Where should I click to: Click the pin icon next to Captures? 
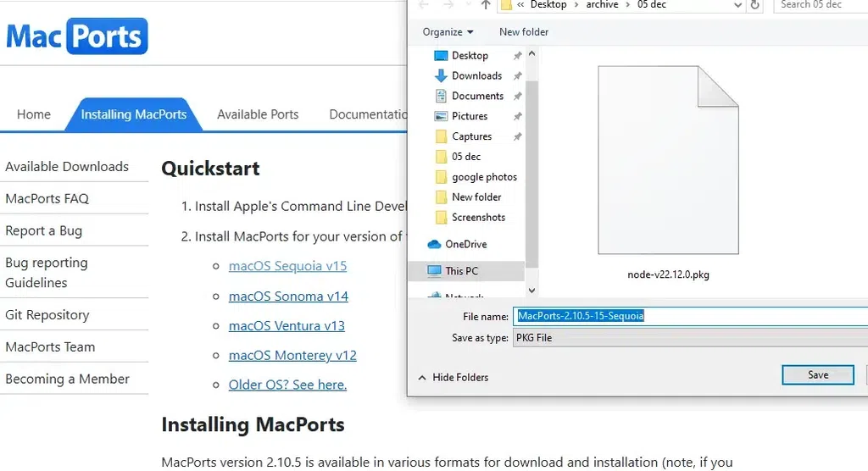517,136
